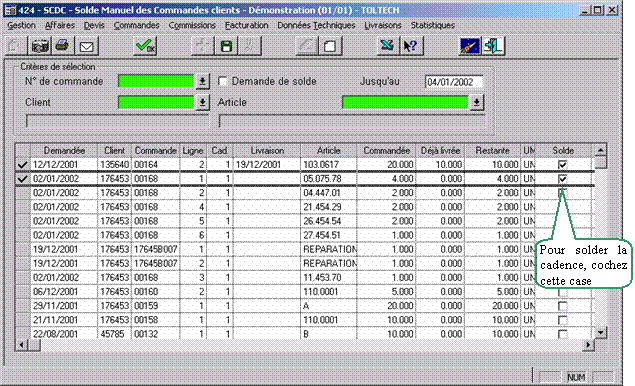The image size is (635, 386).
Task: Click the row selector checkmark for 12/12/2001 row
Action: [23, 165]
